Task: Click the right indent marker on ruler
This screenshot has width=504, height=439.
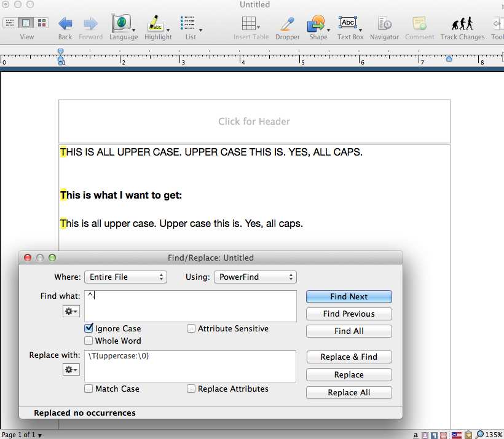Action: [x=449, y=59]
